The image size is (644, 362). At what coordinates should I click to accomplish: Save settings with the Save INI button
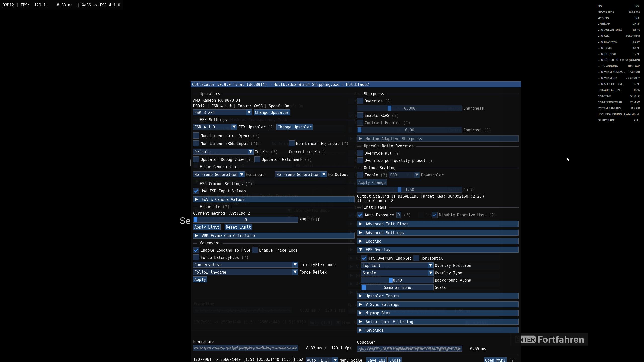[x=376, y=360]
